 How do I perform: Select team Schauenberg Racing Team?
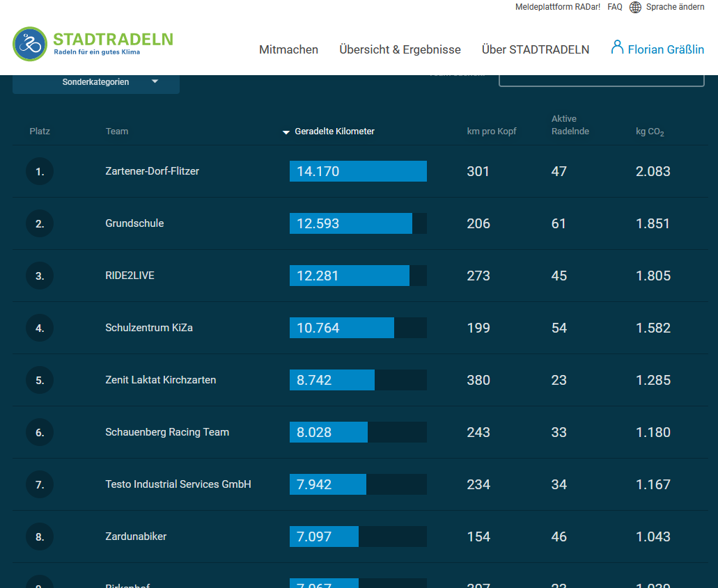click(167, 432)
